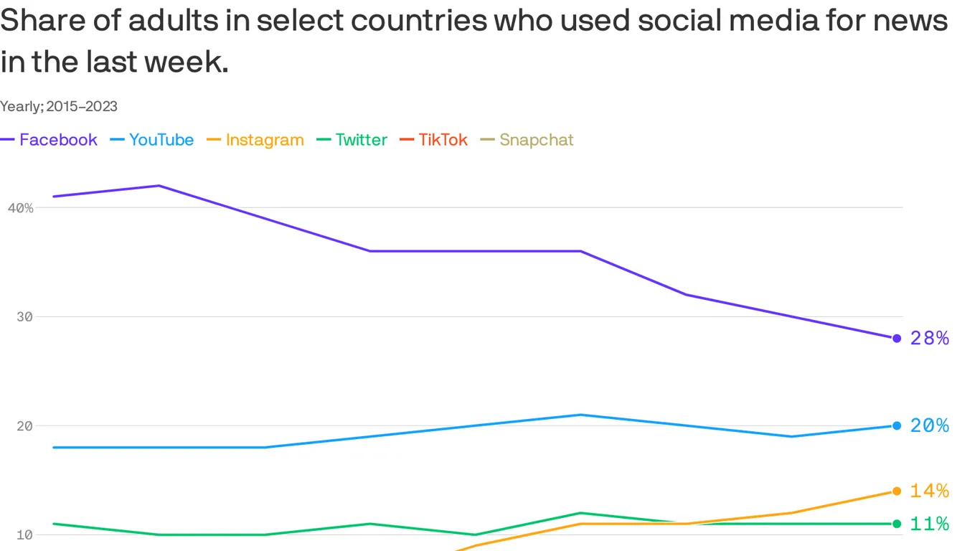The height and width of the screenshot is (551, 980).
Task: Click the Twitter legend label
Action: tap(361, 140)
